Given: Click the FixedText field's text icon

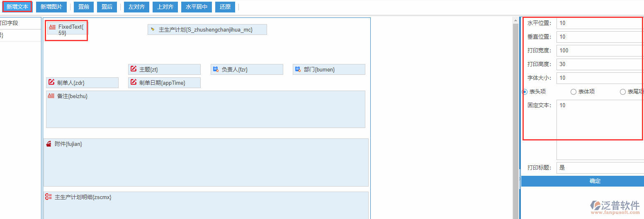Looking at the screenshot, I should (52, 27).
